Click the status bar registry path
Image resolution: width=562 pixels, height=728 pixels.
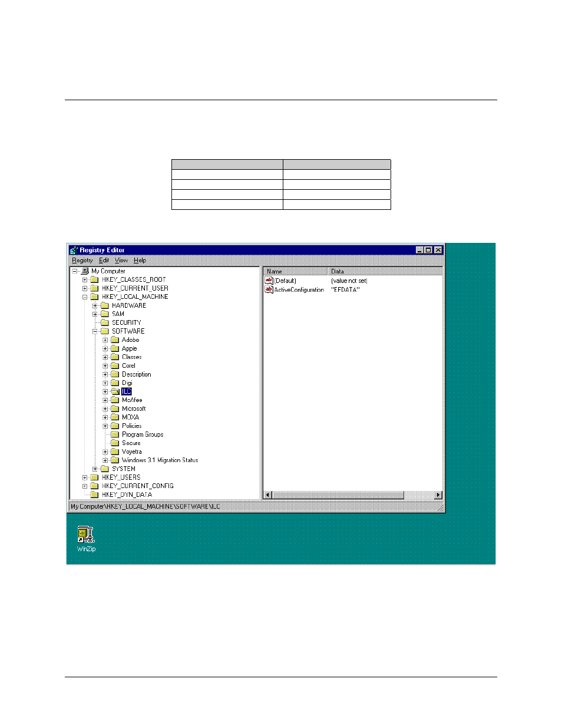click(146, 506)
